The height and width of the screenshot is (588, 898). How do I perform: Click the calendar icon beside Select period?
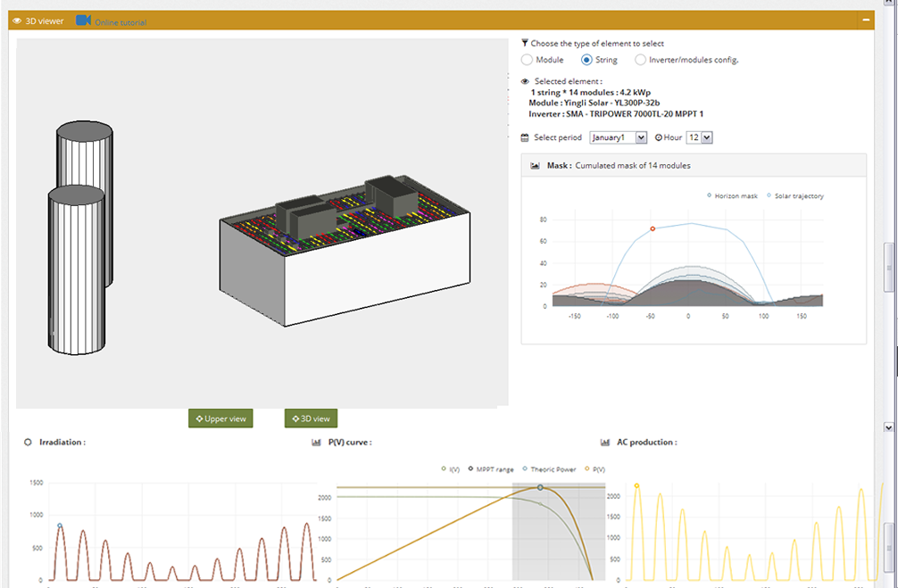(x=525, y=137)
